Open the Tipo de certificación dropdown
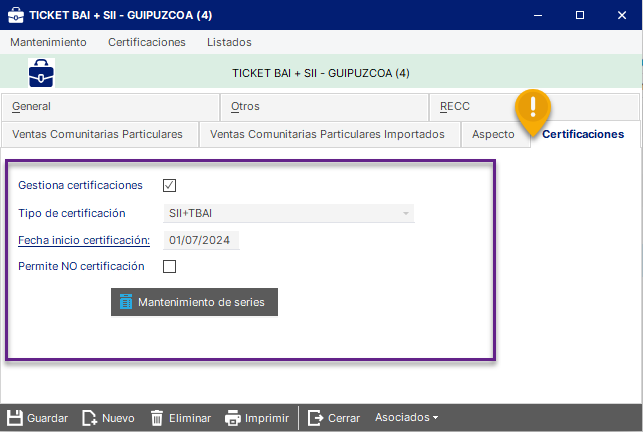The height and width of the screenshot is (432, 643). click(x=289, y=213)
